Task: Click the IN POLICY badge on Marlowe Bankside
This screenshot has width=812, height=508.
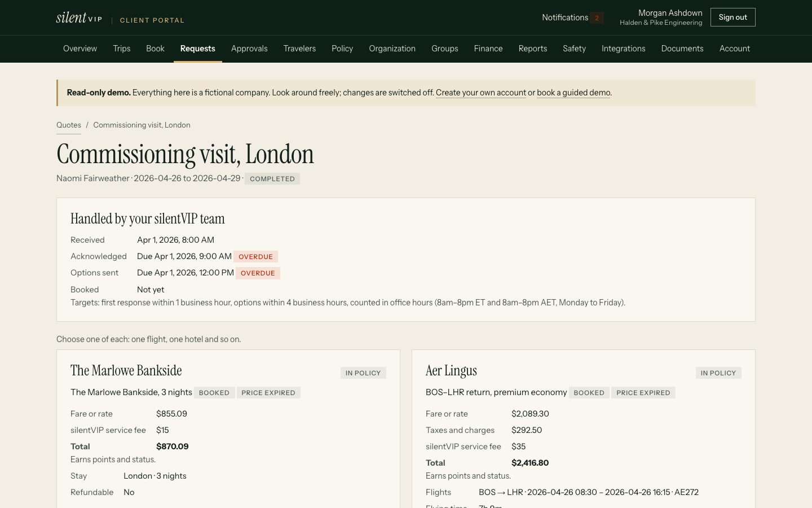Action: tap(363, 373)
